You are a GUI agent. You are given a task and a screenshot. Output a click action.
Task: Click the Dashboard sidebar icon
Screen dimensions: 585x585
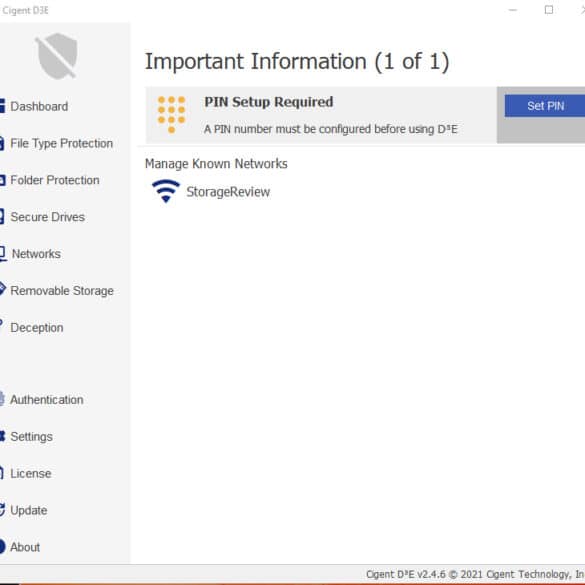coord(2,106)
